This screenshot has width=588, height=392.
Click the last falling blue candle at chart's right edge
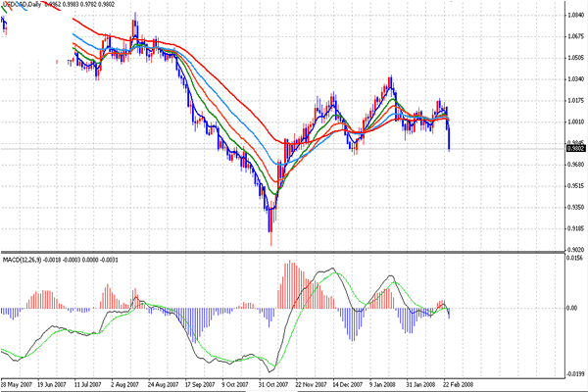click(x=449, y=135)
